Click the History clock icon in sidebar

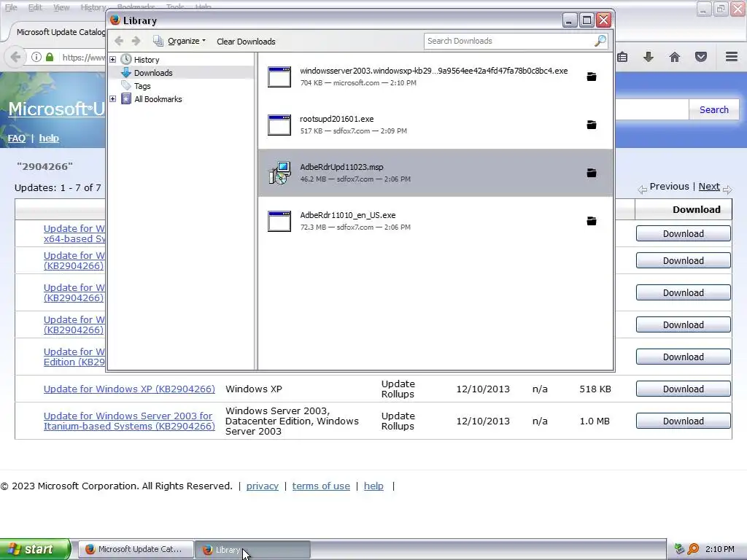click(x=125, y=60)
